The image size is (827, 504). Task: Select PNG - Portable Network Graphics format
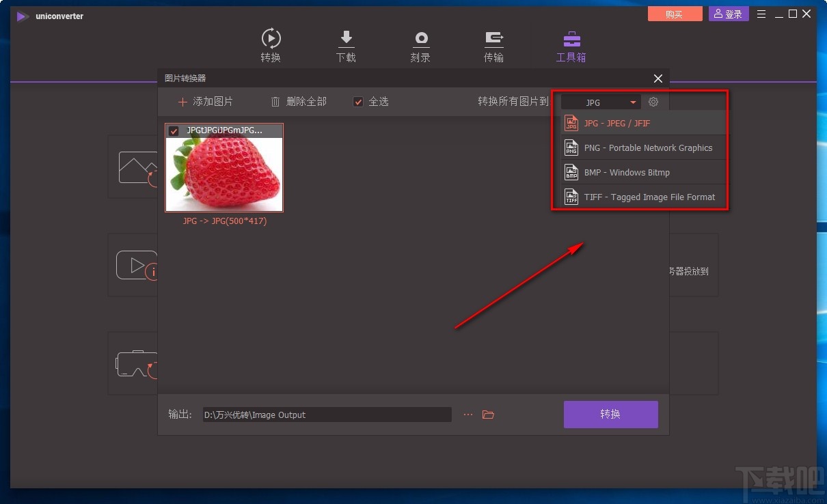pyautogui.click(x=643, y=148)
